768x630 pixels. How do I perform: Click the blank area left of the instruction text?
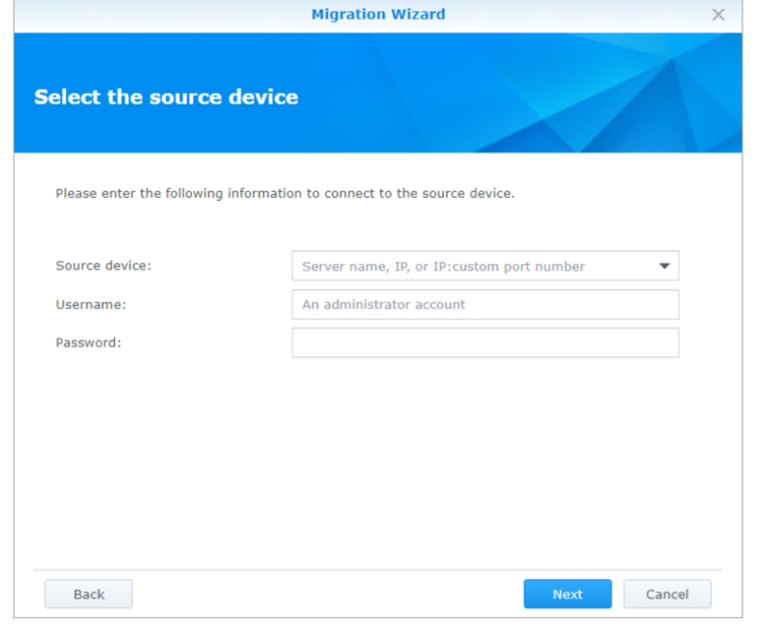pyautogui.click(x=35, y=193)
